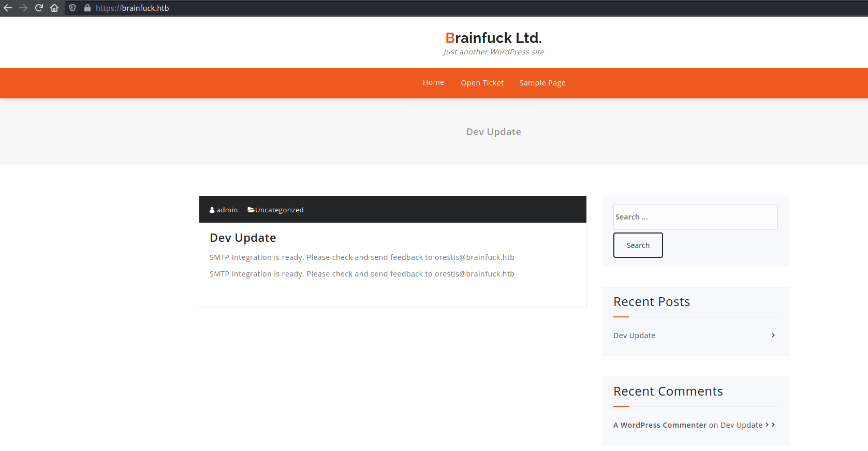This screenshot has height=451, width=868.
Task: Go to browser home icon
Action: [54, 8]
